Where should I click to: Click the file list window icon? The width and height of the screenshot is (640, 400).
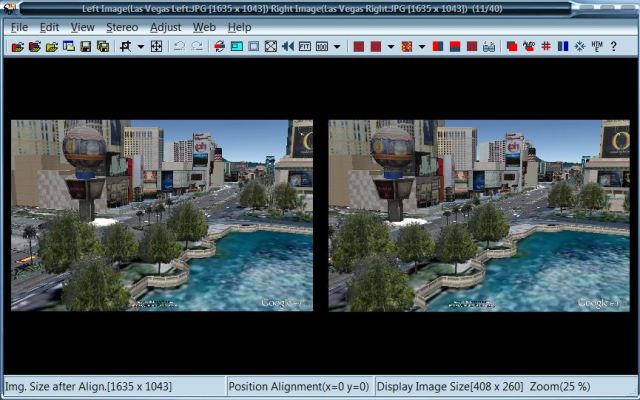(69, 47)
